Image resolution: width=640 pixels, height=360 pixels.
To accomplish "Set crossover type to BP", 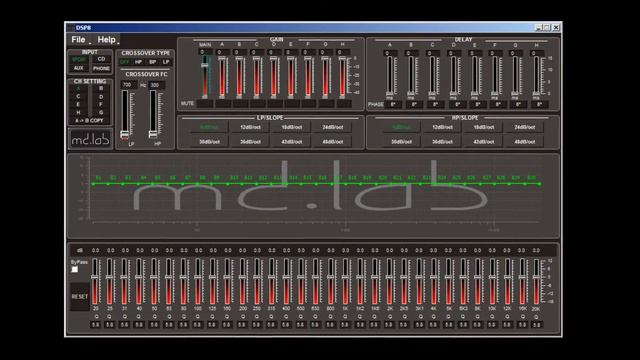I will point(152,62).
